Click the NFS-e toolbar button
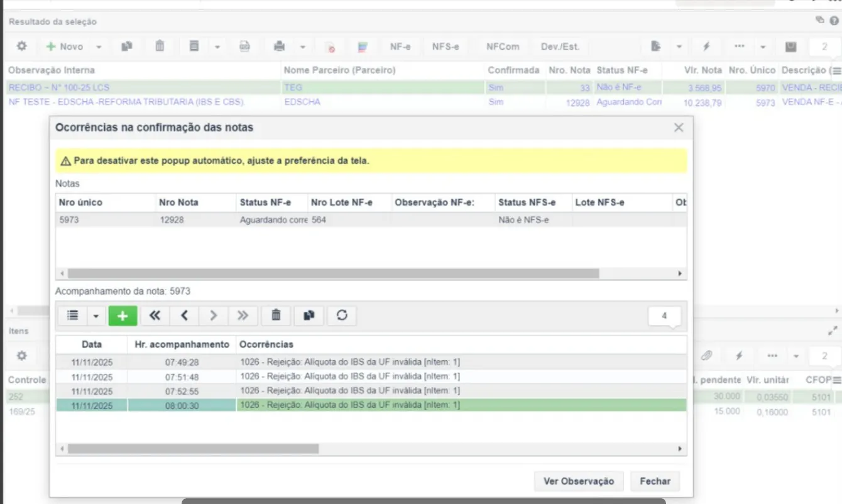 (x=446, y=47)
